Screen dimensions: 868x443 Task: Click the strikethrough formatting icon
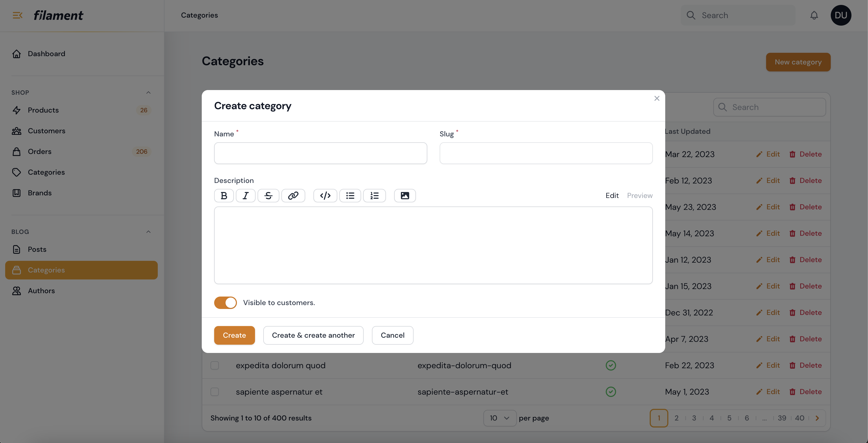click(268, 196)
